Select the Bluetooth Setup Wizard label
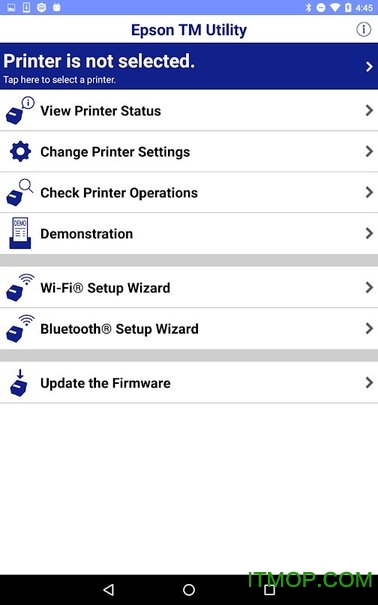The height and width of the screenshot is (605, 378). (120, 329)
